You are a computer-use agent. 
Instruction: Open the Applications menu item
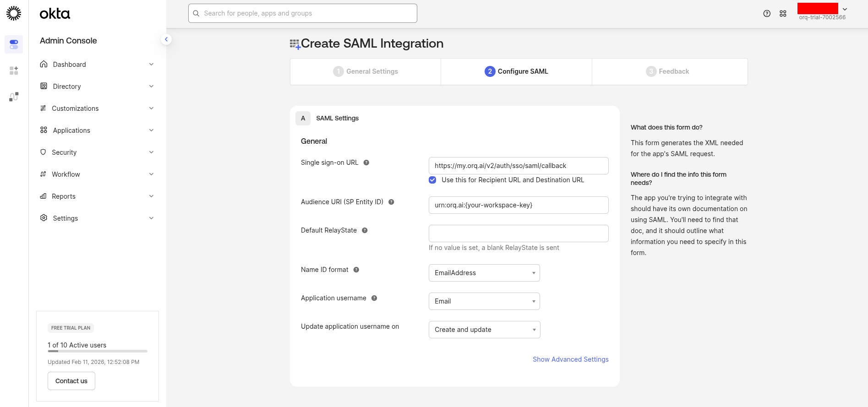pyautogui.click(x=97, y=130)
